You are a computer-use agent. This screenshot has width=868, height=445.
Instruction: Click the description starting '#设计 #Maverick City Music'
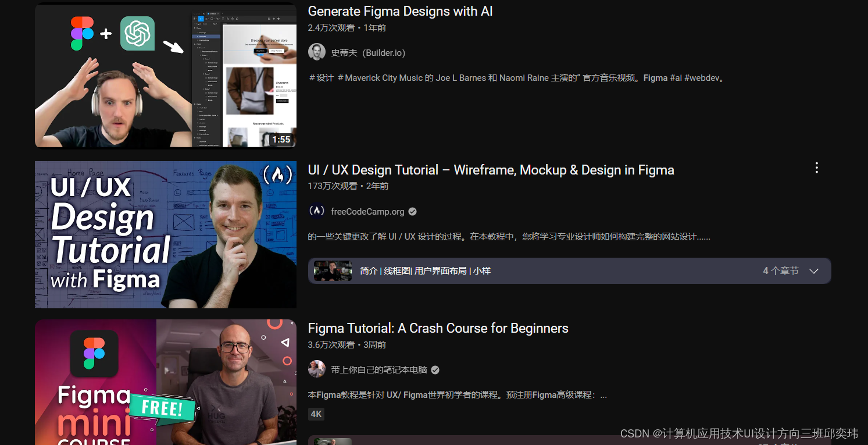click(517, 78)
